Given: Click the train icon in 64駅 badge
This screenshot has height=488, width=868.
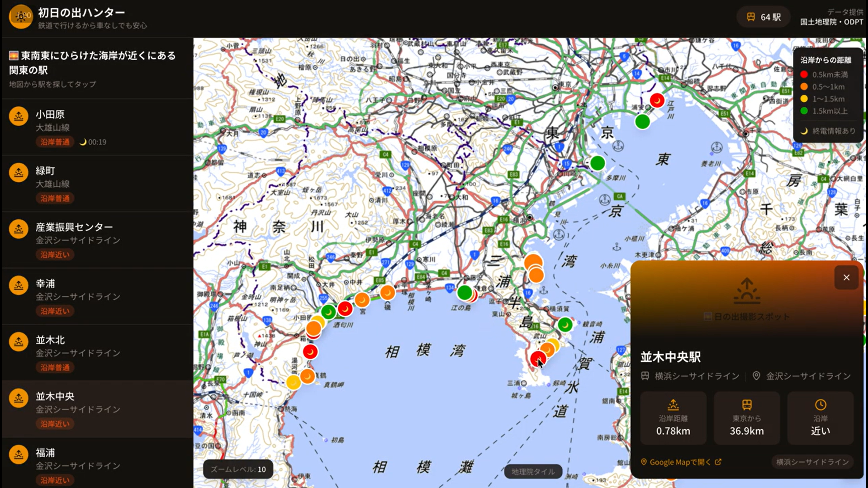Looking at the screenshot, I should coord(750,17).
